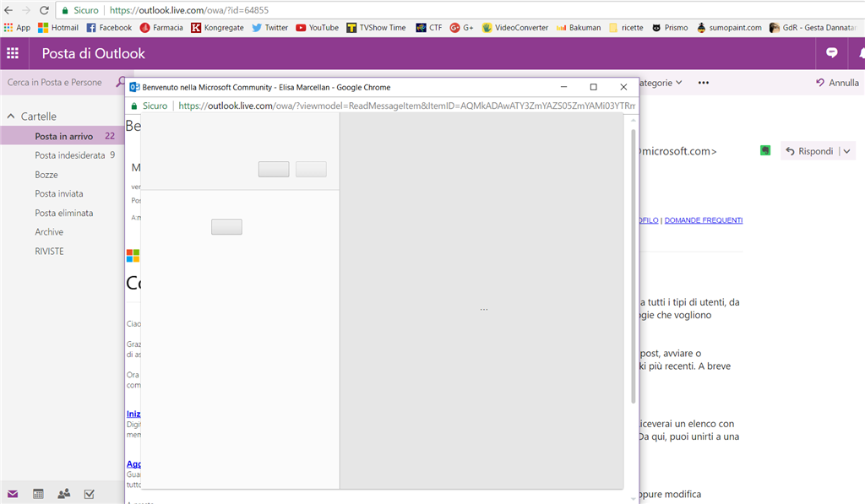The width and height of the screenshot is (865, 504).
Task: Select the Posta eliminata folder
Action: pyautogui.click(x=63, y=213)
